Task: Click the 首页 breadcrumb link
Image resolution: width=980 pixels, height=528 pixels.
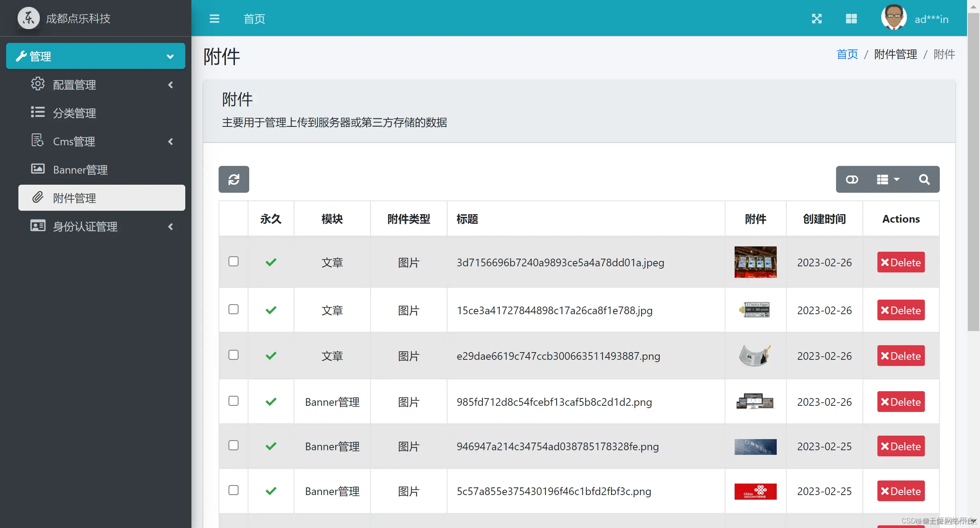Action: click(x=847, y=54)
